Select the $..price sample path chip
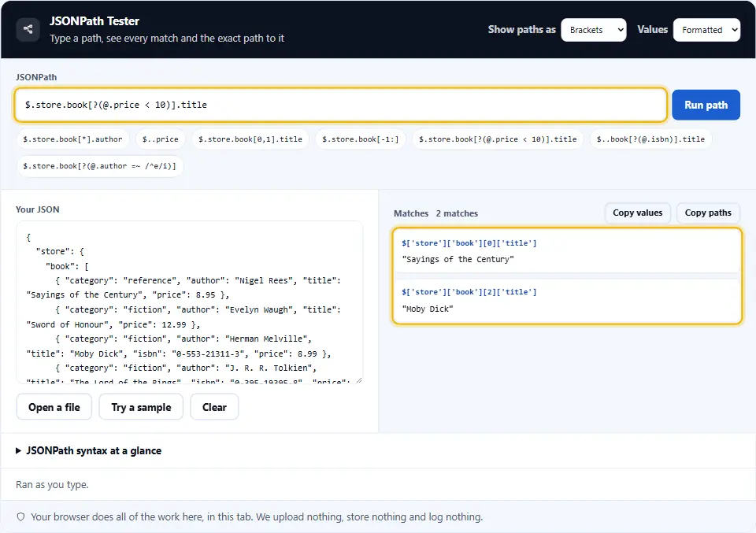This screenshot has width=756, height=533. coord(161,139)
